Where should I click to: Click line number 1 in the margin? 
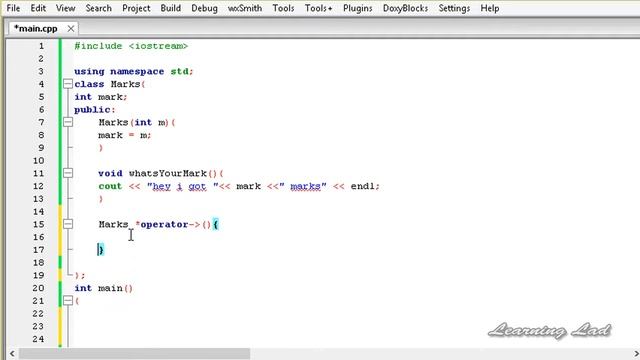[x=41, y=46]
